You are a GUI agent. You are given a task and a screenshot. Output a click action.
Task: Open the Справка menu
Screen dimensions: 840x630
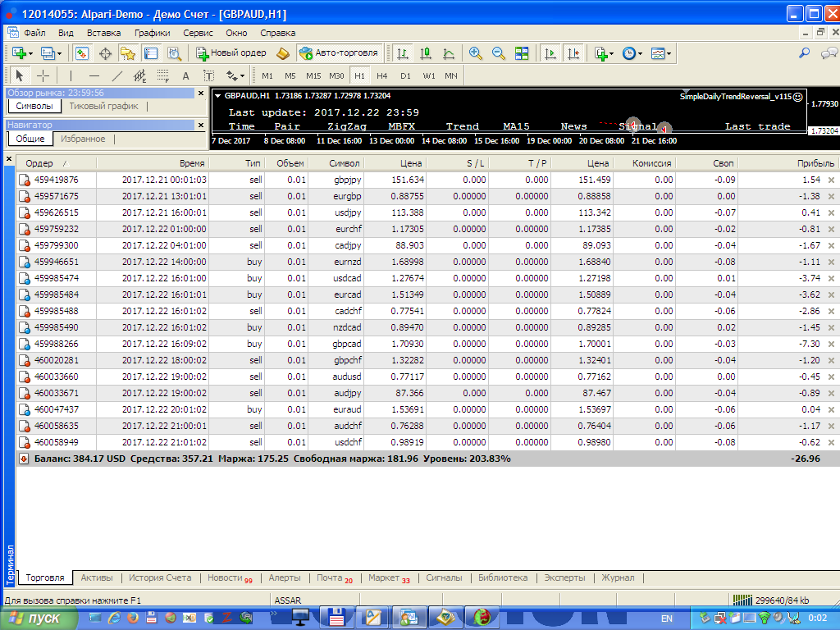(x=277, y=33)
